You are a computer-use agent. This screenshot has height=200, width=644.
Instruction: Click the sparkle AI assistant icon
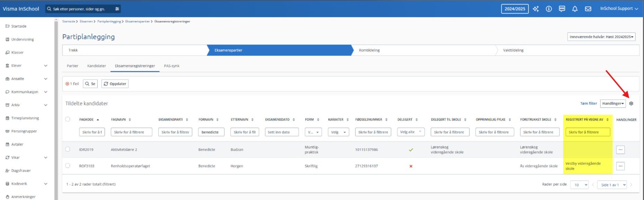(536, 9)
